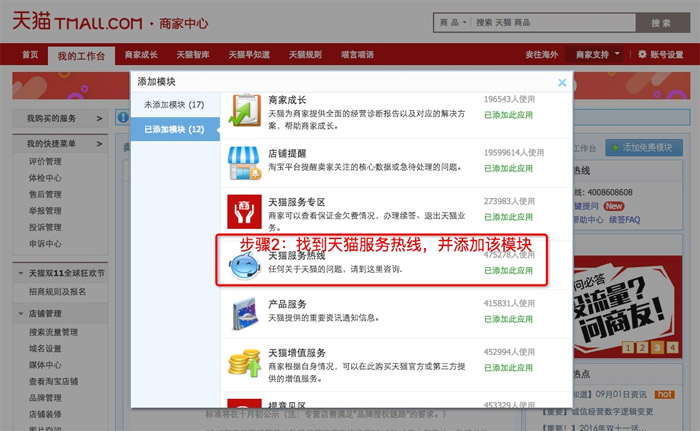This screenshot has height=431, width=700.
Task: Open the 商品 search category dropdown
Action: (453, 22)
